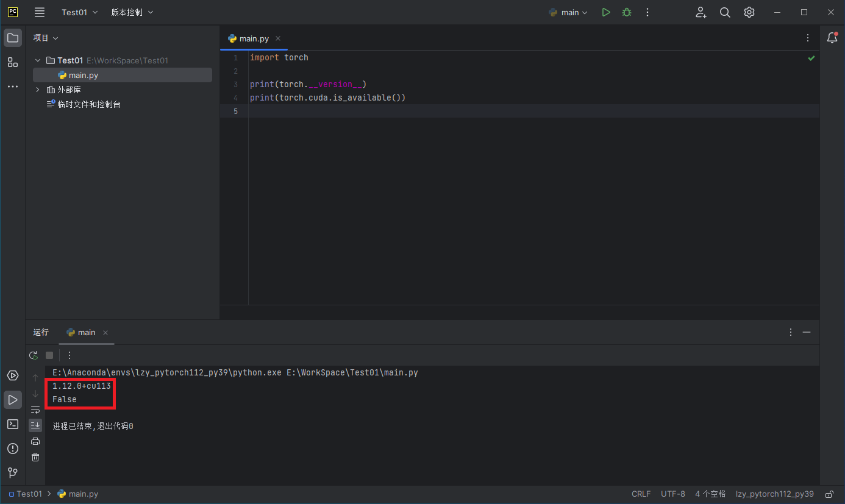Viewport: 845px width, 504px height.
Task: Click line 1 import torch code
Action: coord(279,57)
